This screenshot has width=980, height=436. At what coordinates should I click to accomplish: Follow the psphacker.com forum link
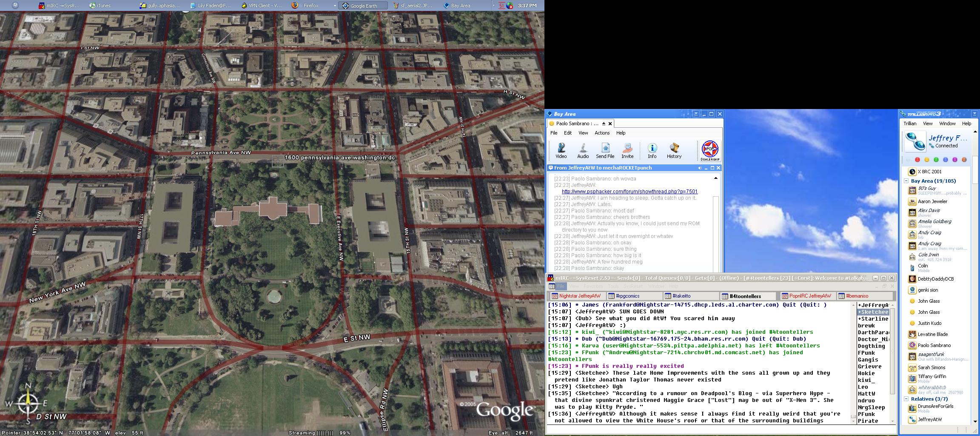[630, 192]
